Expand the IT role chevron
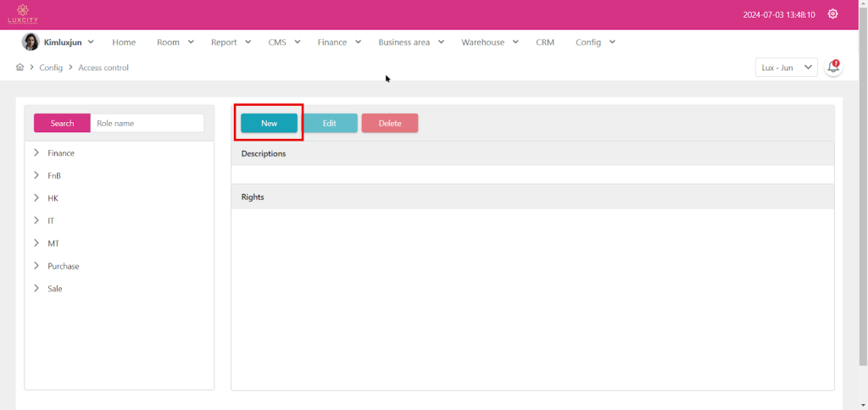The height and width of the screenshot is (410, 868). coord(36,220)
